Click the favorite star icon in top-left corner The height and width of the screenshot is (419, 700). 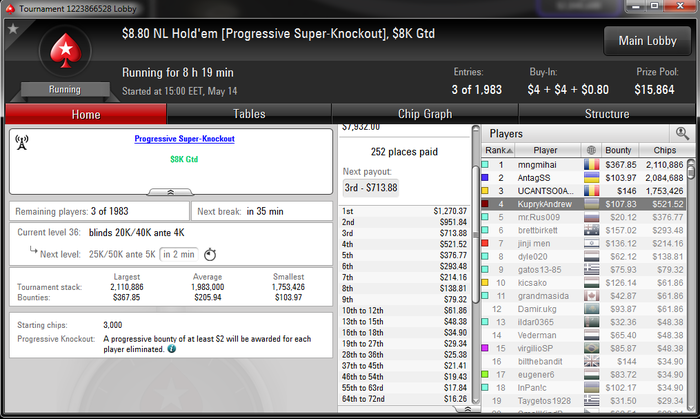pyautogui.click(x=13, y=29)
